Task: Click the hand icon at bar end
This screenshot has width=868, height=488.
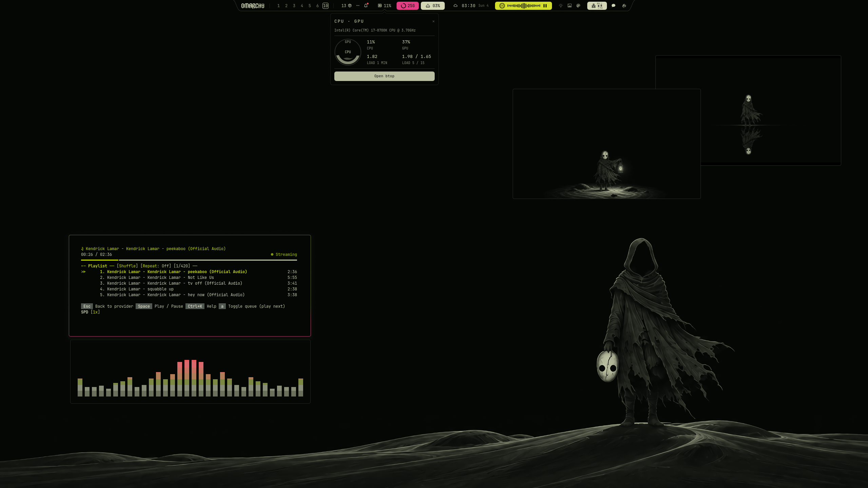Action: (624, 6)
